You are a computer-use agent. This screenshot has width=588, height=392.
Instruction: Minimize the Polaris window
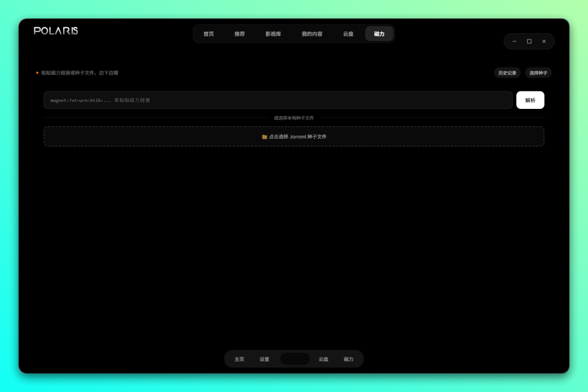[514, 41]
